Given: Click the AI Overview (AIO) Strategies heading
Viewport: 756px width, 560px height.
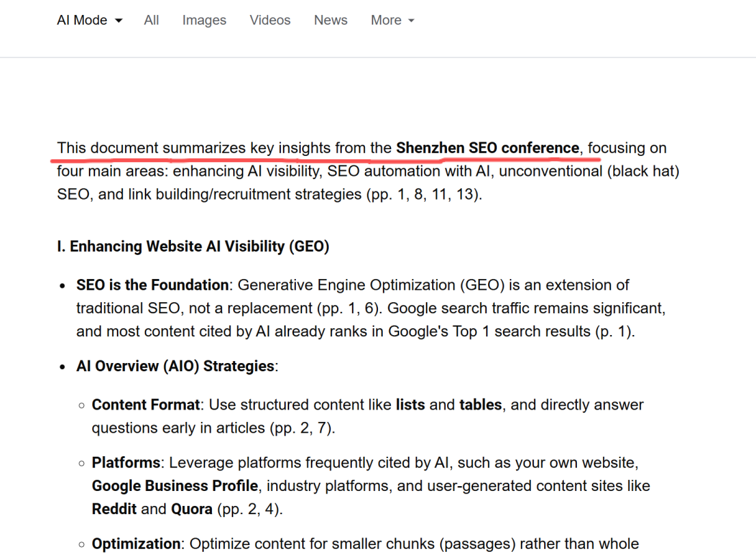Looking at the screenshot, I should pyautogui.click(x=176, y=366).
